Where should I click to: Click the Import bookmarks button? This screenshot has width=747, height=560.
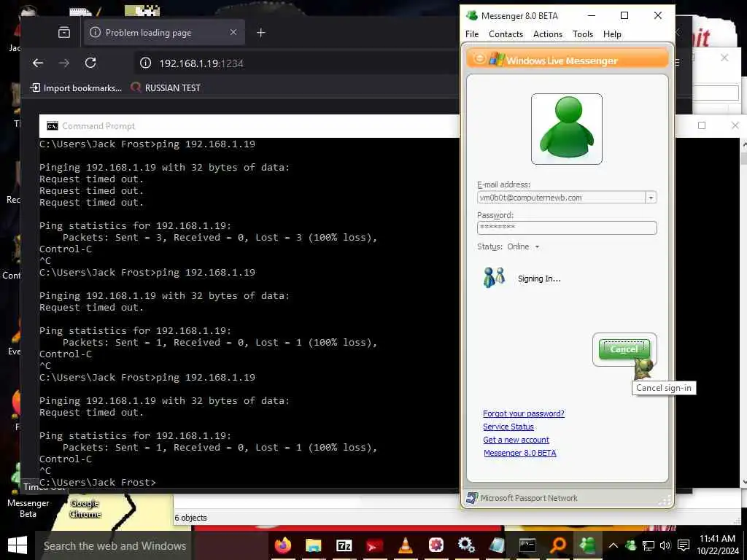click(76, 87)
